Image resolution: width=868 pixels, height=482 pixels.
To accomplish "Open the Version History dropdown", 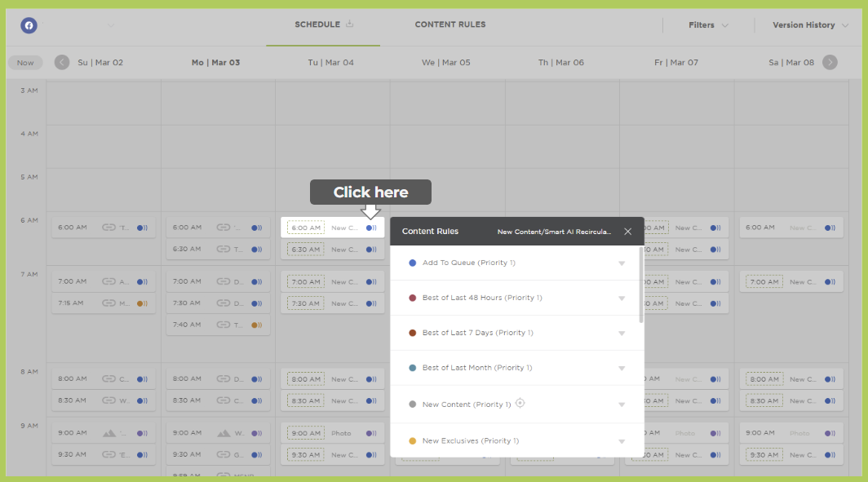I will click(810, 25).
